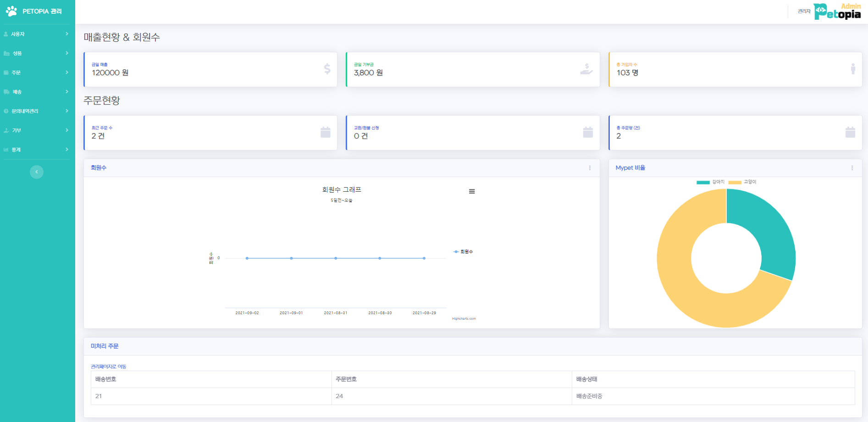Click the donation hand icon in 금일 기부금 card
This screenshot has width=868, height=422.
coord(586,69)
